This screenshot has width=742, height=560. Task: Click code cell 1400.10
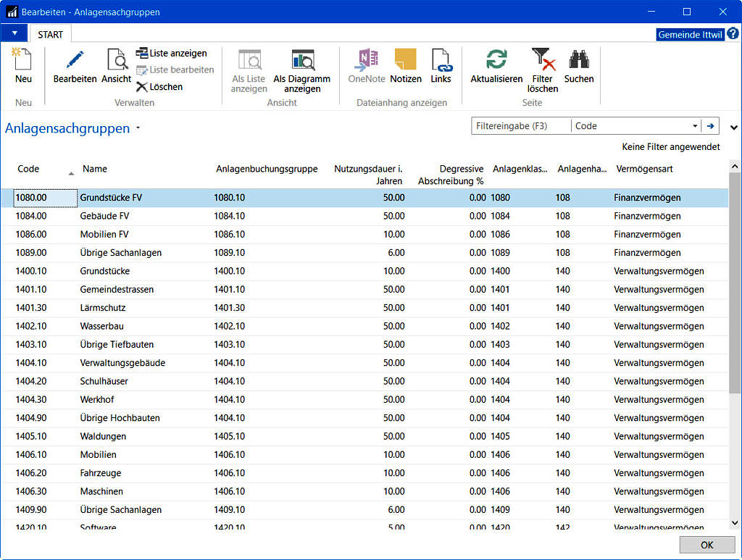(31, 271)
